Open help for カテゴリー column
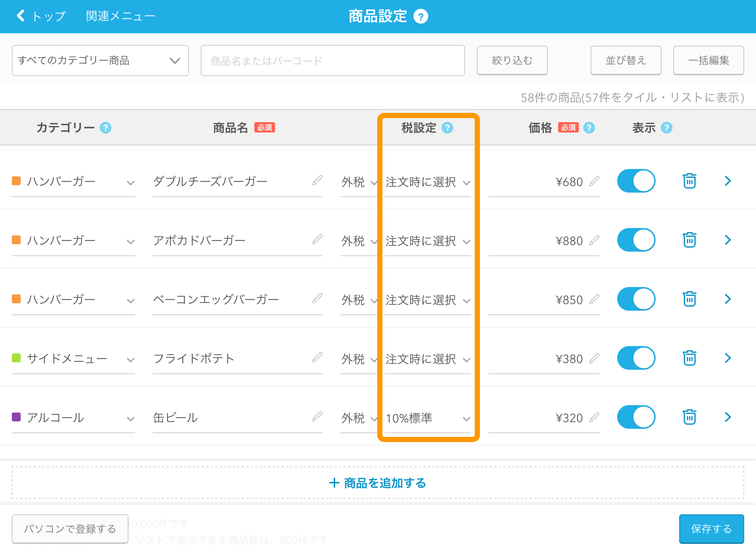 (105, 128)
